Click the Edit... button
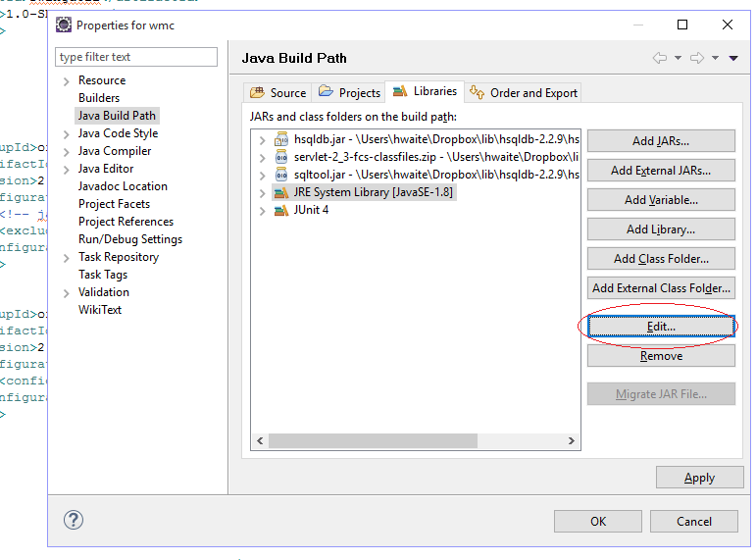The image size is (756, 560). pos(661,327)
